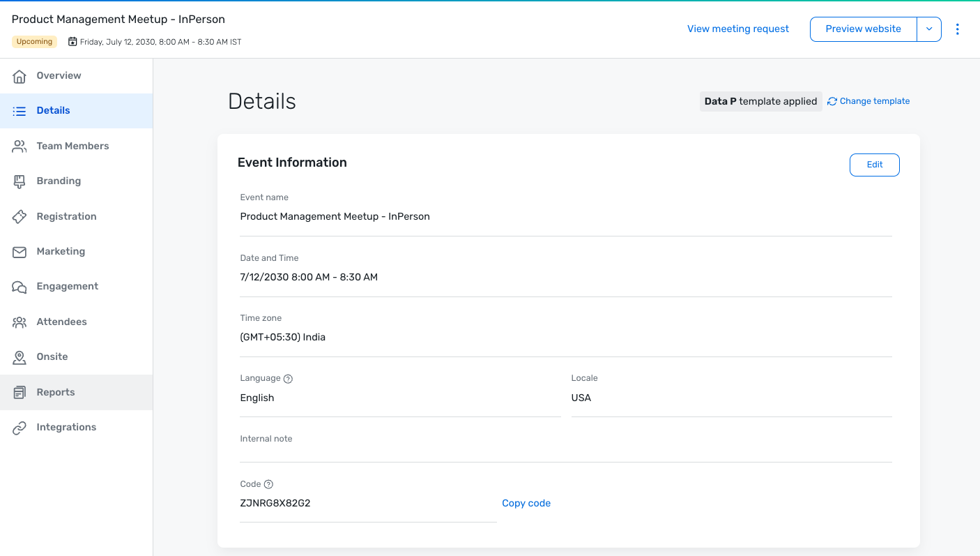This screenshot has width=980, height=556.
Task: Click the Marketing envelope icon
Action: pyautogui.click(x=20, y=252)
